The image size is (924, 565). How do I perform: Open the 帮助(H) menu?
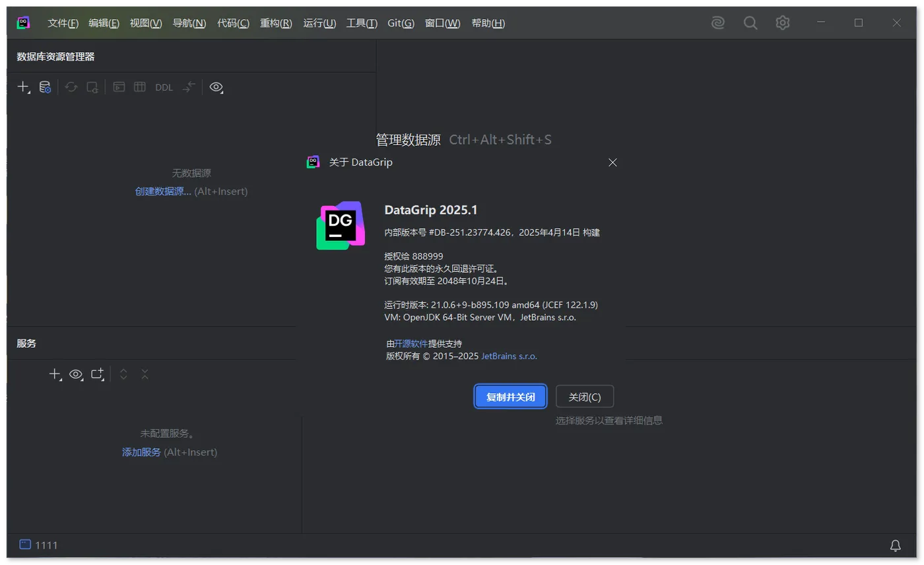pos(488,23)
